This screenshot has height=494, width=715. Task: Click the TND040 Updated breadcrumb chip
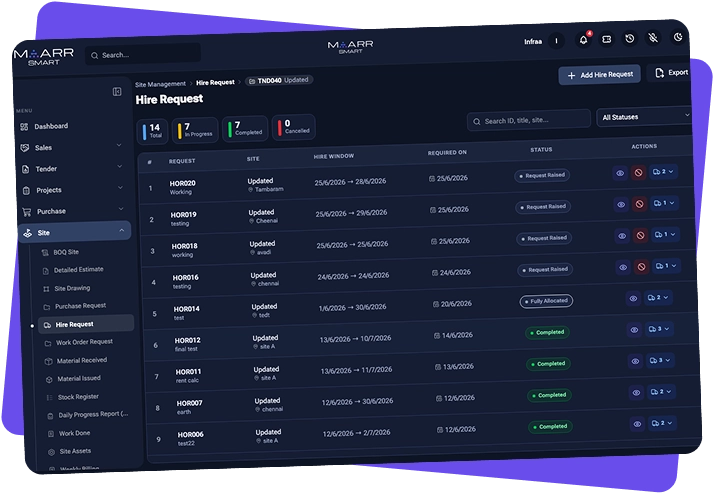coord(279,80)
